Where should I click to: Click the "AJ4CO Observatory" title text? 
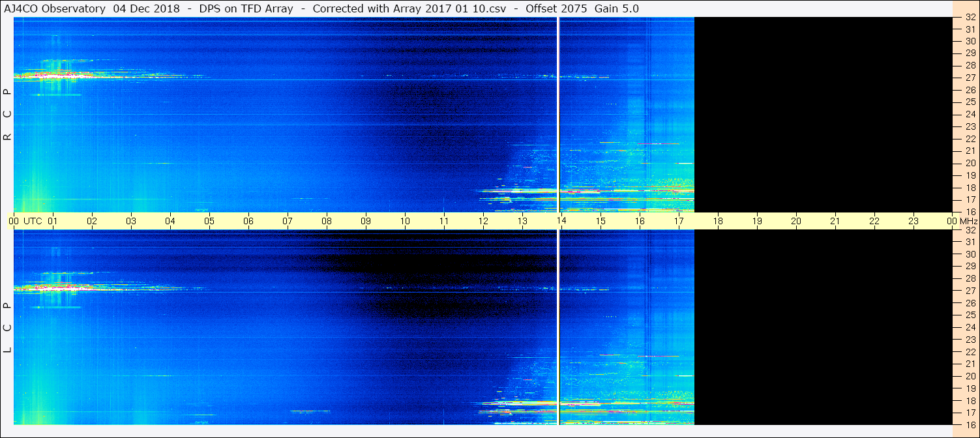pyautogui.click(x=55, y=8)
